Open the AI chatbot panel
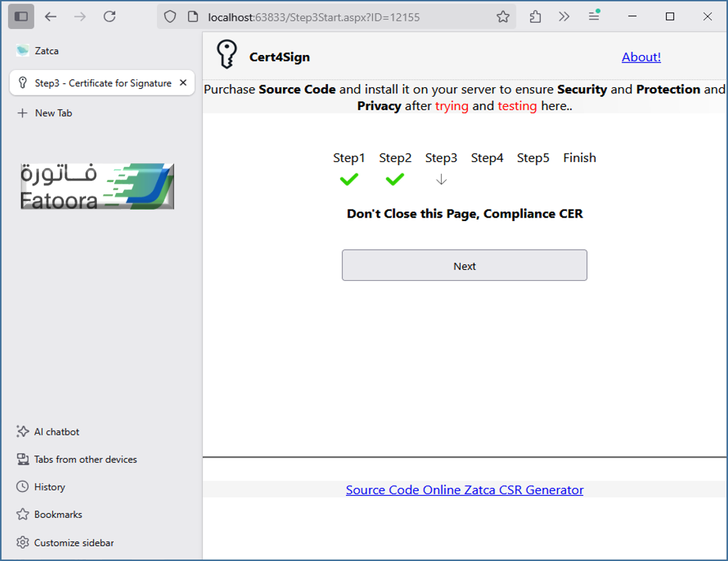The width and height of the screenshot is (728, 561). (x=56, y=431)
